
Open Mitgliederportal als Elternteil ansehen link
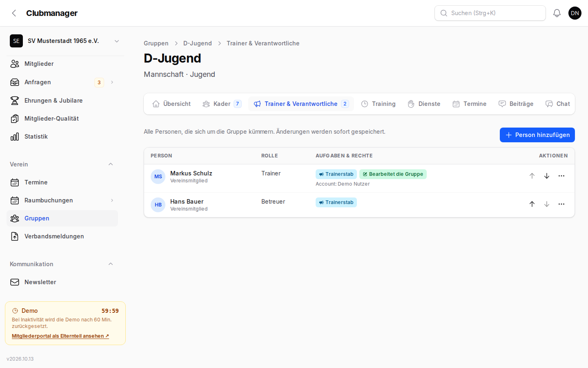point(60,336)
